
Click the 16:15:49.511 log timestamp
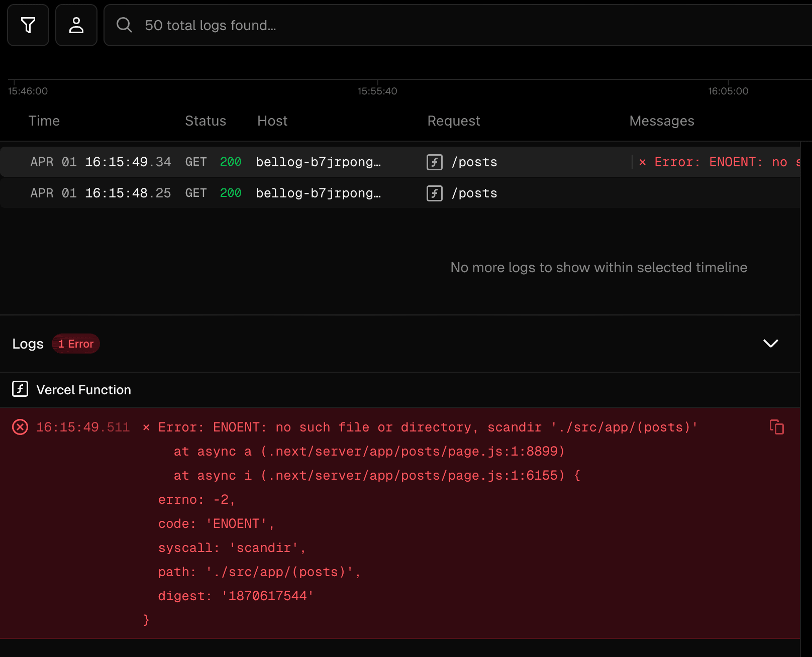coord(83,427)
